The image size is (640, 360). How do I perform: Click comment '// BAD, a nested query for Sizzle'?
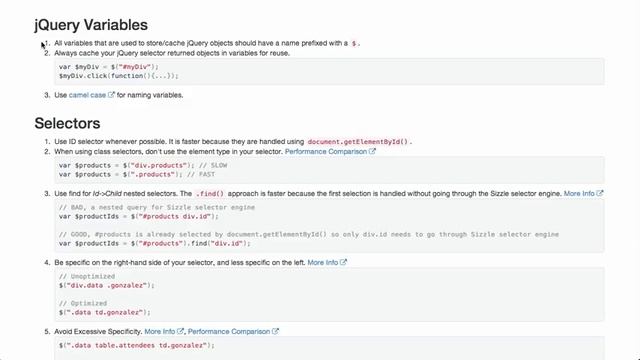click(x=157, y=207)
